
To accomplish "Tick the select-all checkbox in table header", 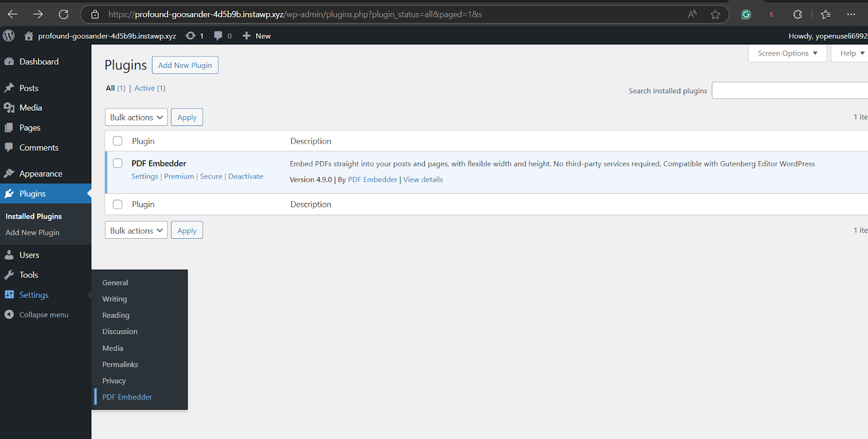I will click(x=118, y=141).
